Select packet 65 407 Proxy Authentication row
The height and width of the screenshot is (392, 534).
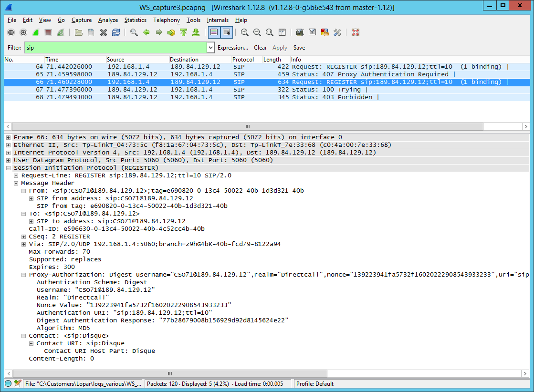click(x=267, y=74)
